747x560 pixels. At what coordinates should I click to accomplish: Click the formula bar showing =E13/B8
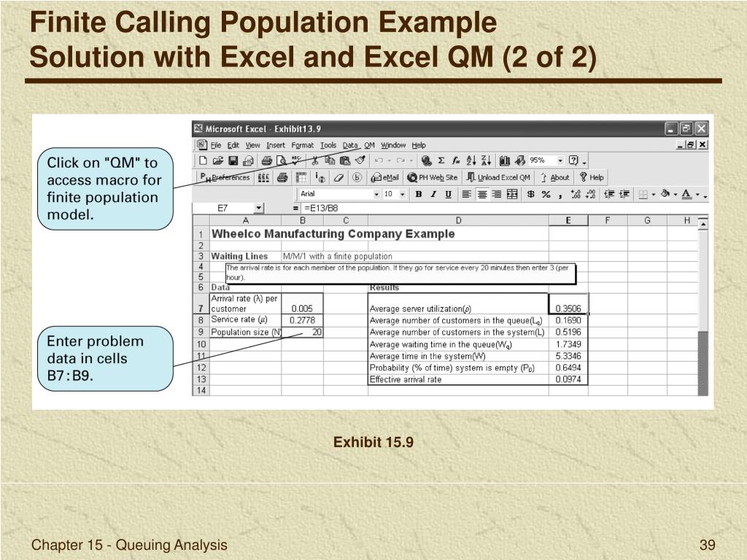pyautogui.click(x=504, y=208)
